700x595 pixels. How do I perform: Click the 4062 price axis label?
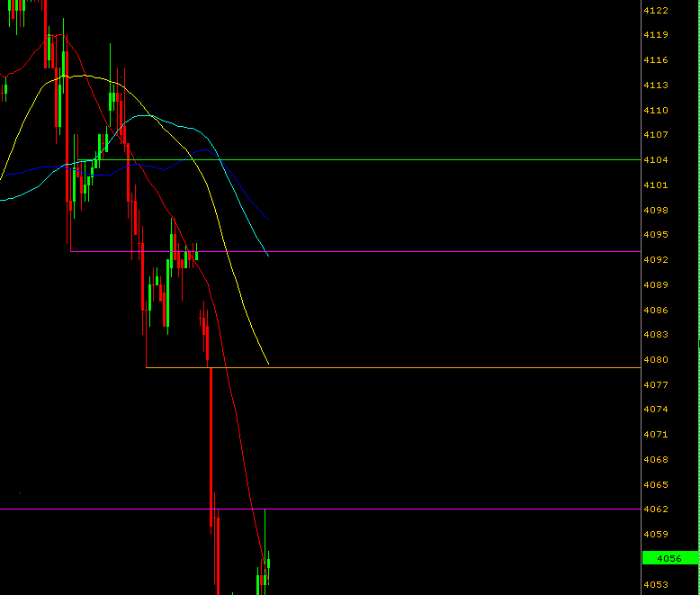click(x=656, y=509)
